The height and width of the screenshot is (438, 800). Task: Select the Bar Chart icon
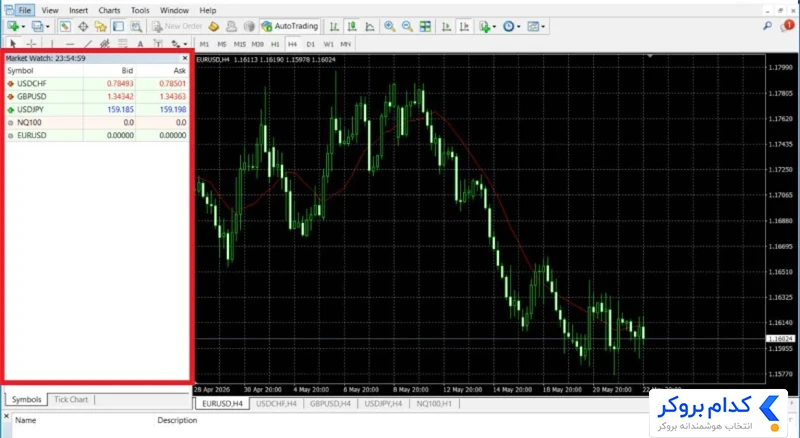334,27
